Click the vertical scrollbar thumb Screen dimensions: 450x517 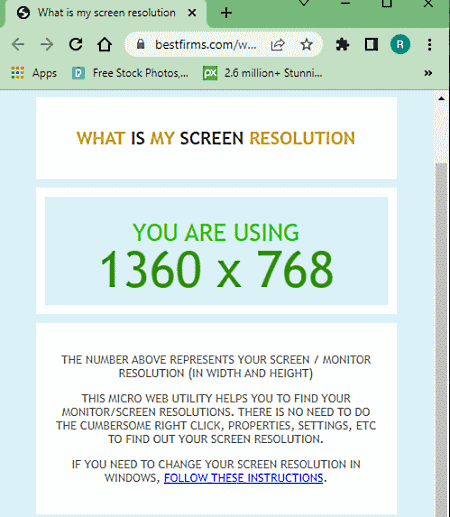[x=442, y=340]
